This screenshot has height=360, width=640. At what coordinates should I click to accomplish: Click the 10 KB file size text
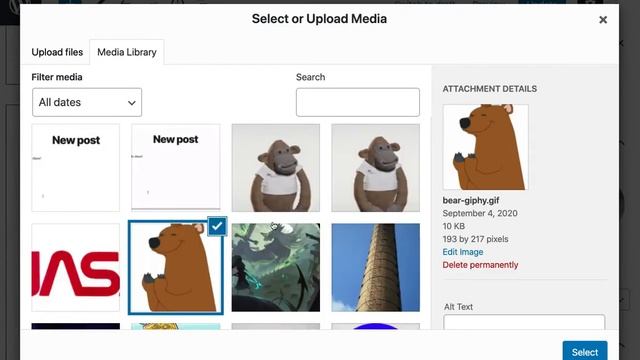(x=453, y=226)
